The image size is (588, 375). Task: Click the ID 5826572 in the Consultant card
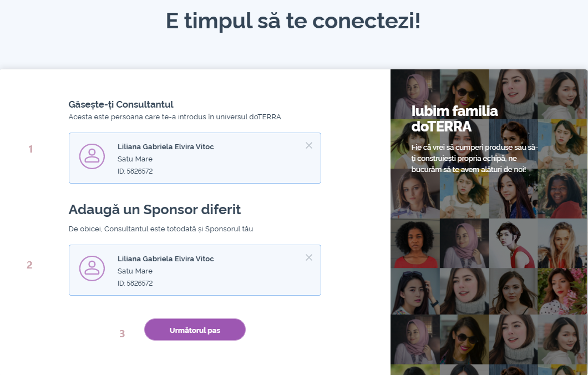pos(135,171)
